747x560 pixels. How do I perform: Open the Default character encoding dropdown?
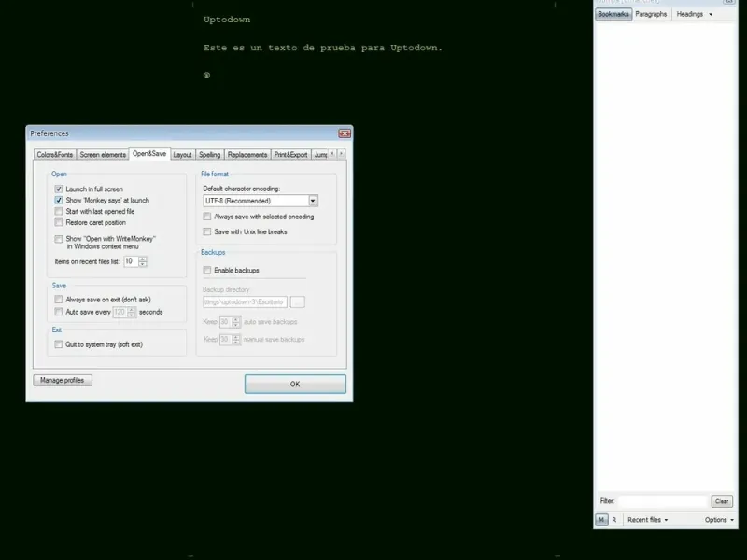[313, 201]
